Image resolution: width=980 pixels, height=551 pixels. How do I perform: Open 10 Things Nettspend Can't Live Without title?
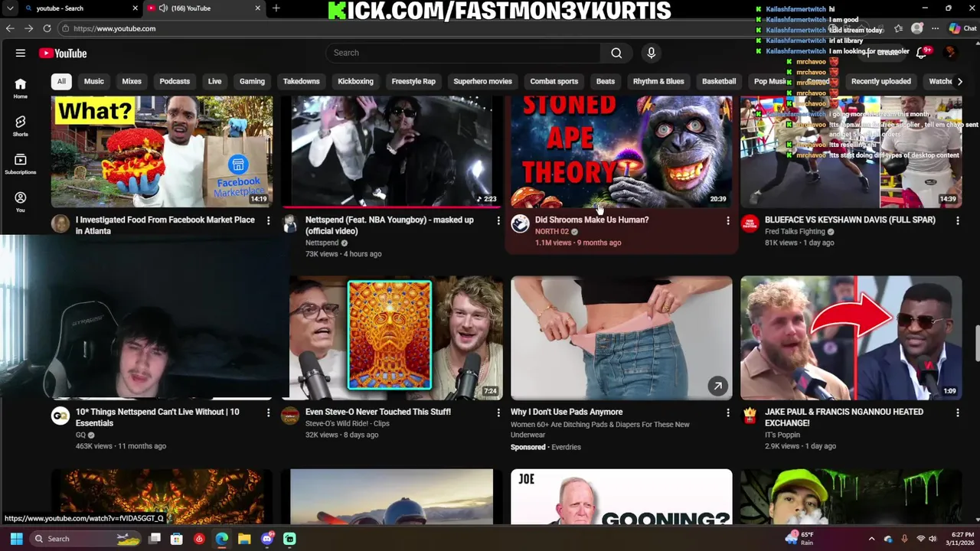pos(158,417)
